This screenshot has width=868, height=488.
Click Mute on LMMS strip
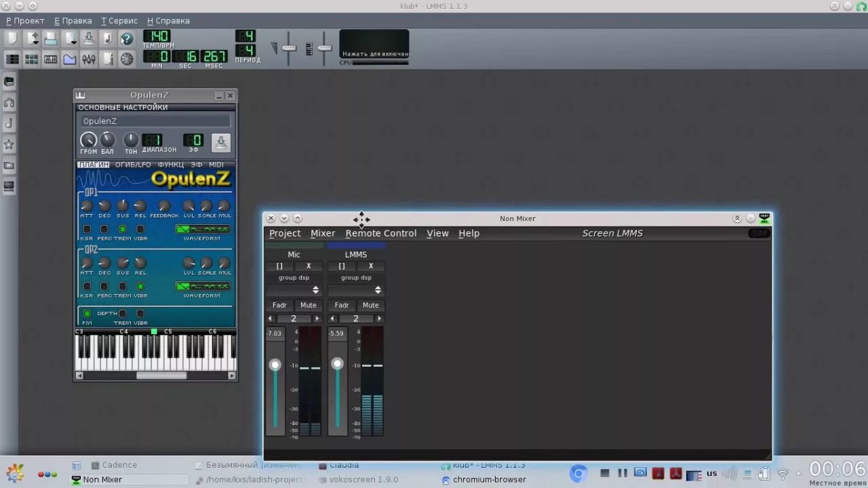(370, 305)
